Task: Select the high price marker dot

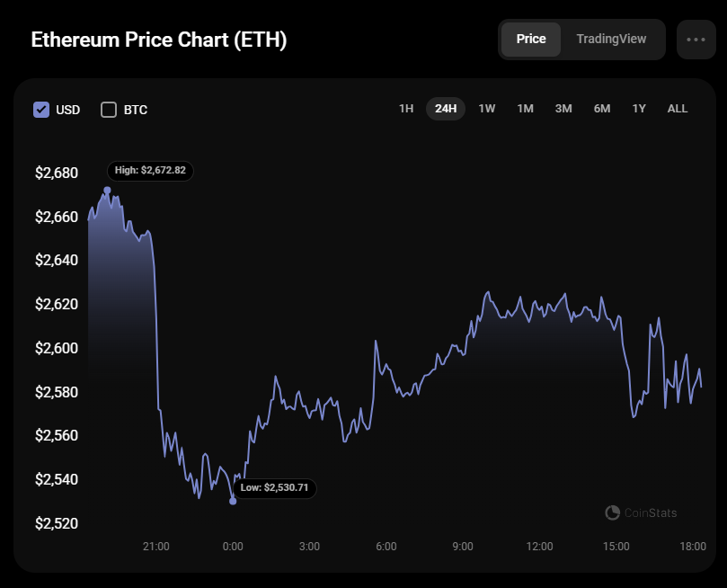Action: (108, 190)
